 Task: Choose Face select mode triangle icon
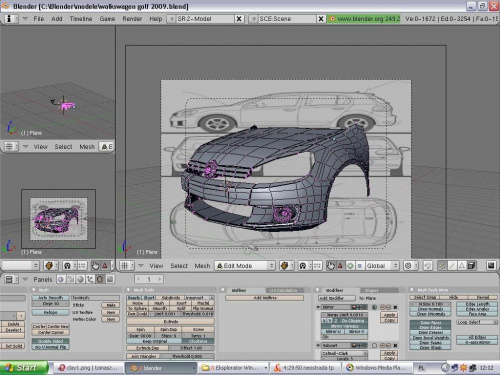point(462,266)
